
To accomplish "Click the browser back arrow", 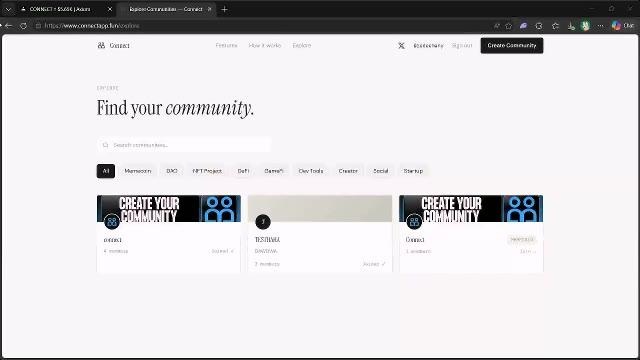I will (x=9, y=26).
